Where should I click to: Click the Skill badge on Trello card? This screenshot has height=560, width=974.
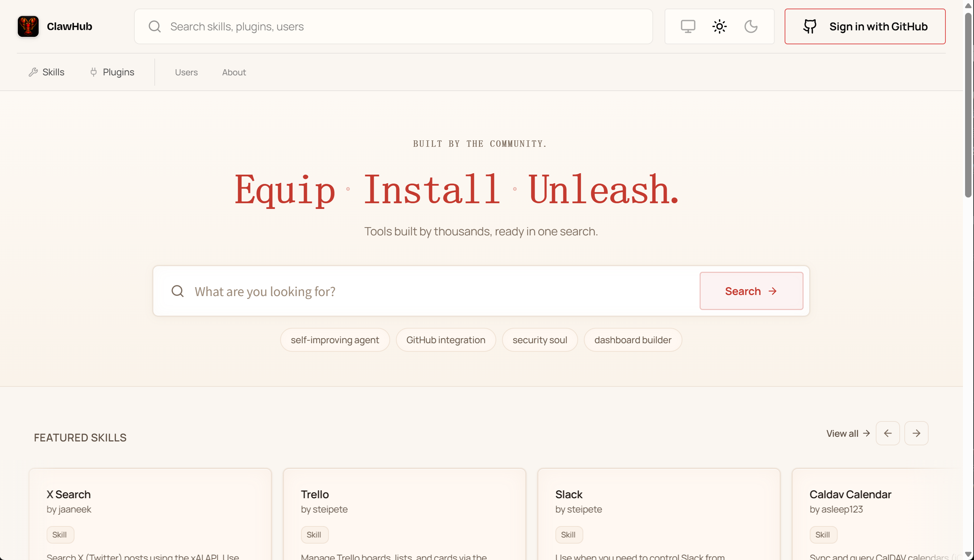pos(314,535)
